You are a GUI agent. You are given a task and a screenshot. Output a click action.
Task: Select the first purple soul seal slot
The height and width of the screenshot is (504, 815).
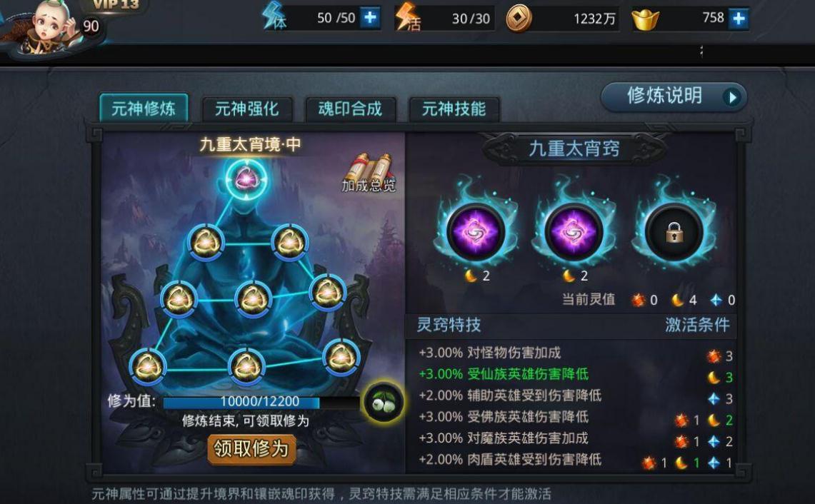point(476,232)
